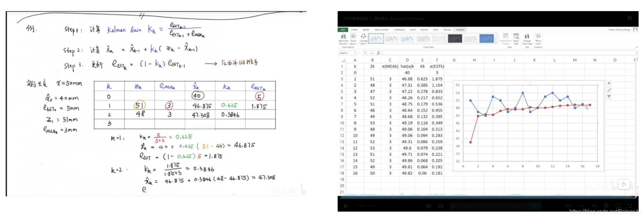644x218 pixels.
Task: Open the 自动 video quality selector
Action: tap(568, 206)
